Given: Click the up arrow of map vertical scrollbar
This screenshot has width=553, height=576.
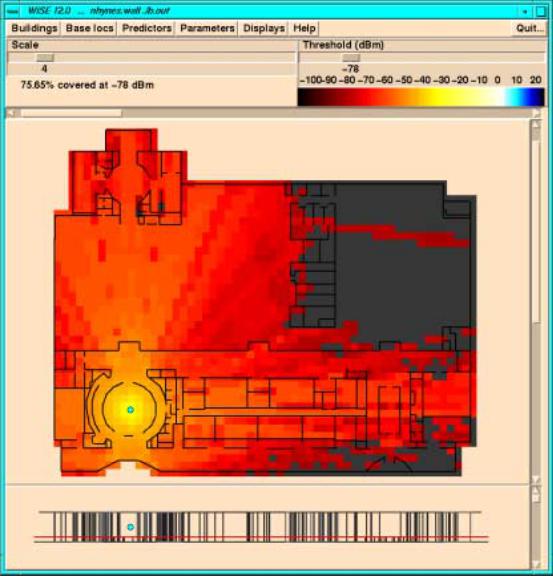Looking at the screenshot, I should click(536, 124).
